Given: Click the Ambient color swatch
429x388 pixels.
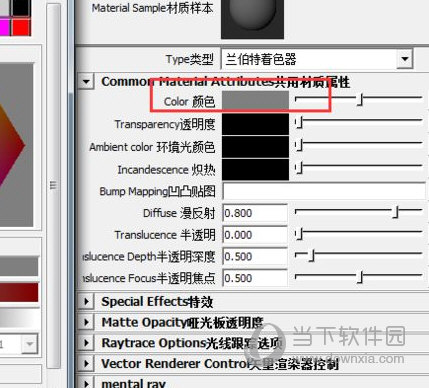Looking at the screenshot, I should pos(255,147).
